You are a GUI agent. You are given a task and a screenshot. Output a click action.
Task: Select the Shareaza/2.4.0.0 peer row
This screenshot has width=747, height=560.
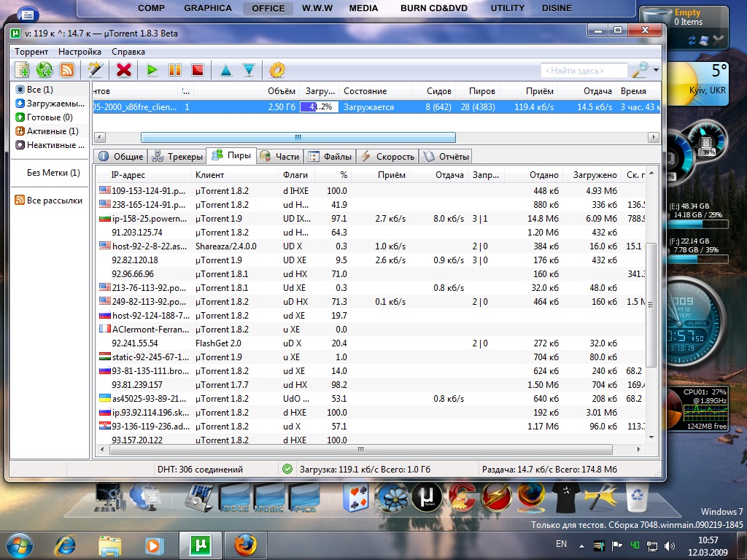coord(371,246)
